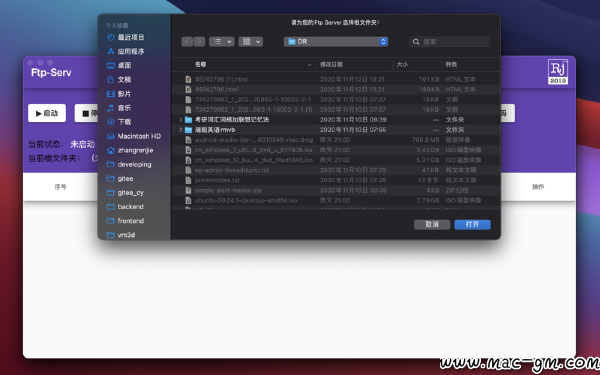This screenshot has width=600, height=375.
Task: Sort by the 种类 column header
Action: [x=451, y=64]
